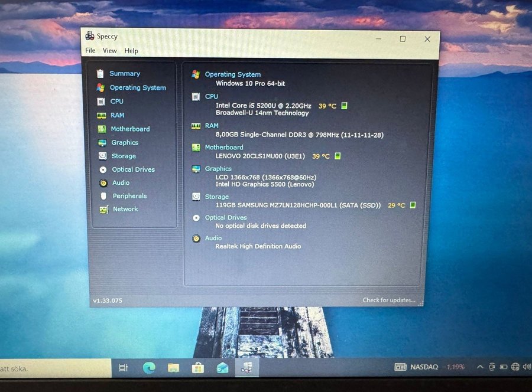Click the Storage drive icon in sidebar
Viewport: 532px width, 392px height.
coord(103,156)
